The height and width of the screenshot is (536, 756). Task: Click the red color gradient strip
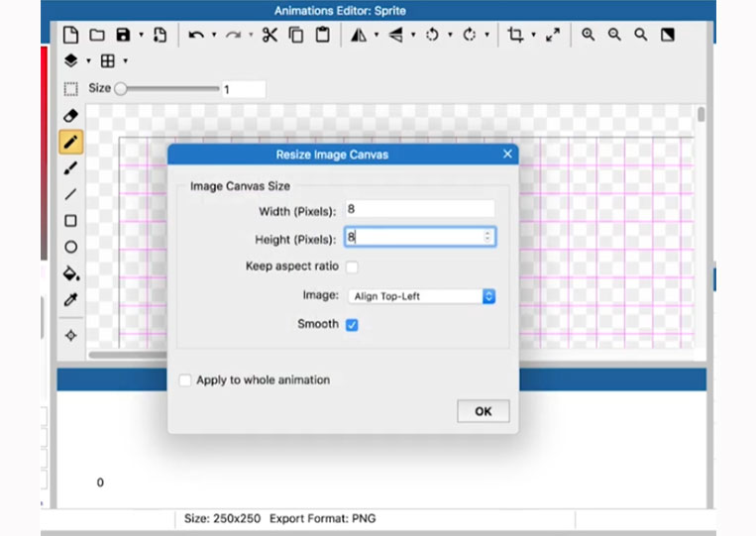[44, 152]
